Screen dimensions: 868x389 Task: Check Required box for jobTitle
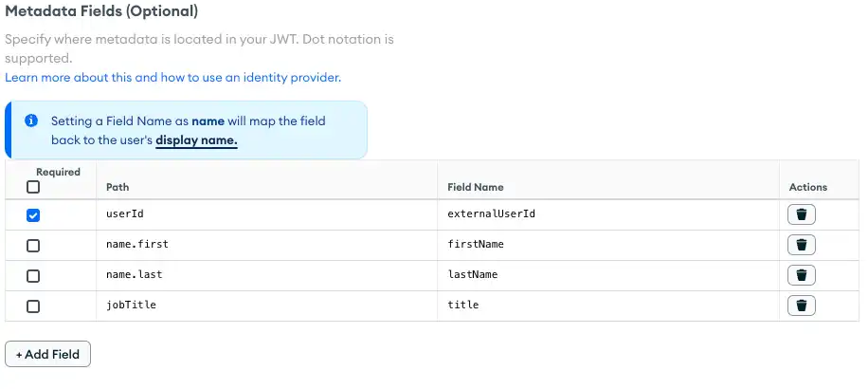[x=33, y=306]
